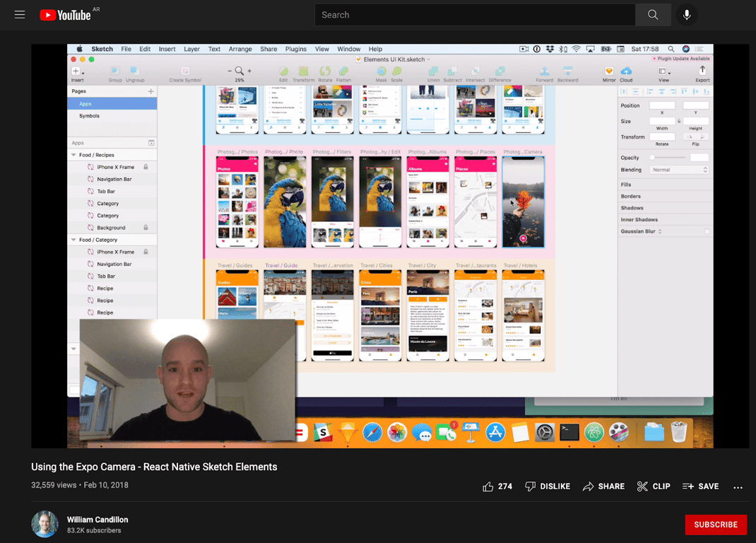Click the Insert toolbar button in Sketch

tap(77, 74)
